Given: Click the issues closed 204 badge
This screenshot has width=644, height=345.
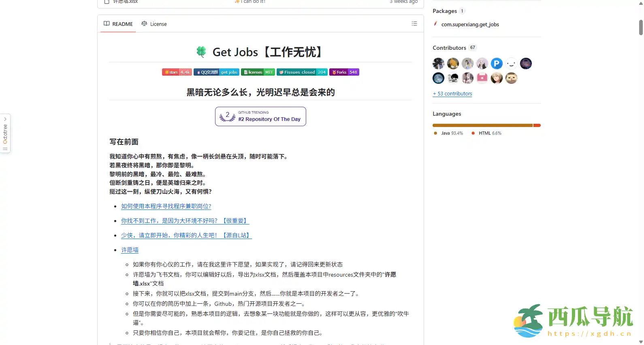Looking at the screenshot, I should pos(302,72).
